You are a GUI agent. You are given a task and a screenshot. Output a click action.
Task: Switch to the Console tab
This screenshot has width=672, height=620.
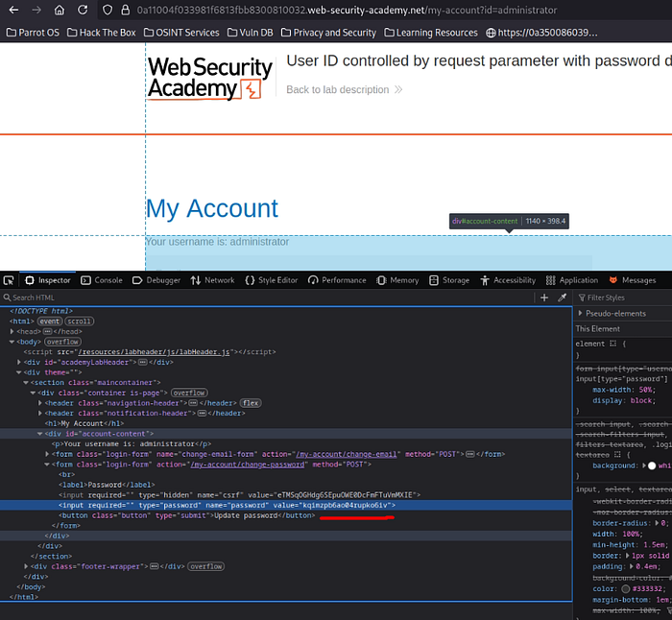(x=102, y=280)
